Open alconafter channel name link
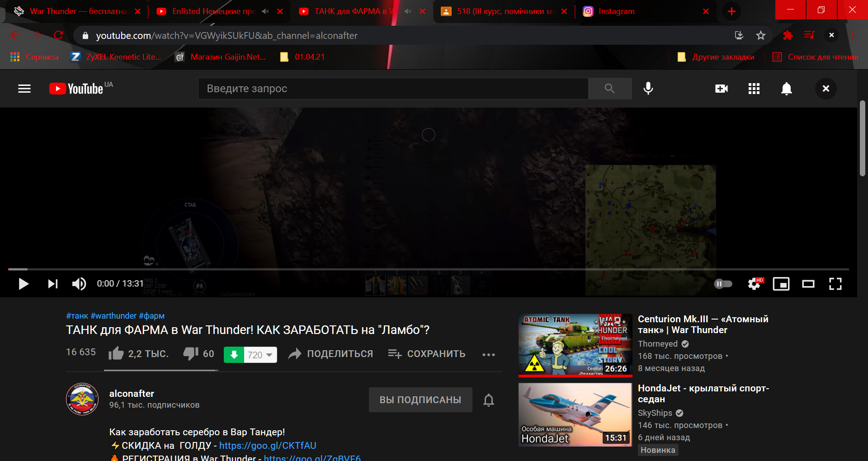The width and height of the screenshot is (868, 461). tap(132, 393)
